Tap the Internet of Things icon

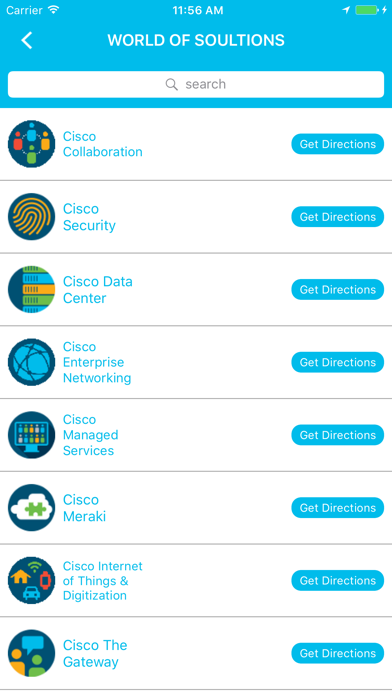[x=32, y=581]
